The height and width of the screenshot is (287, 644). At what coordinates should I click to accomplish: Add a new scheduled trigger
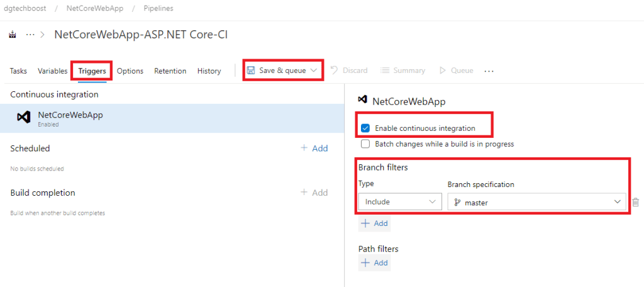tap(314, 149)
